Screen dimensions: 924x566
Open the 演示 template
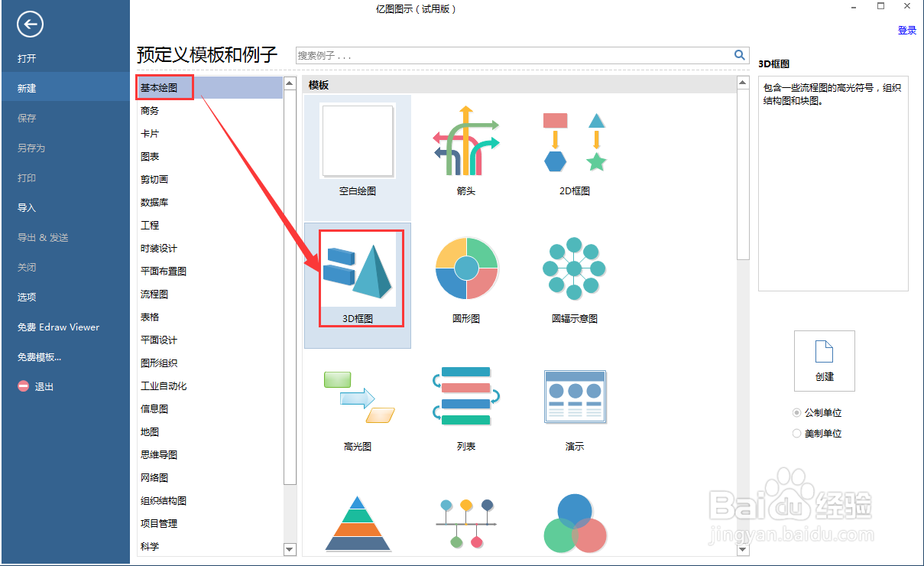click(574, 395)
